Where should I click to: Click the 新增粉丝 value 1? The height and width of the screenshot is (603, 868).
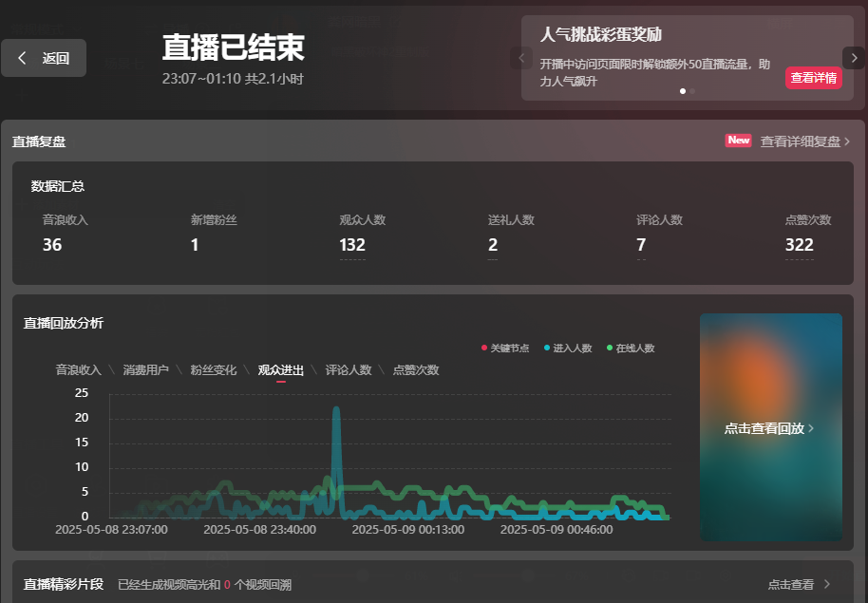[195, 245]
